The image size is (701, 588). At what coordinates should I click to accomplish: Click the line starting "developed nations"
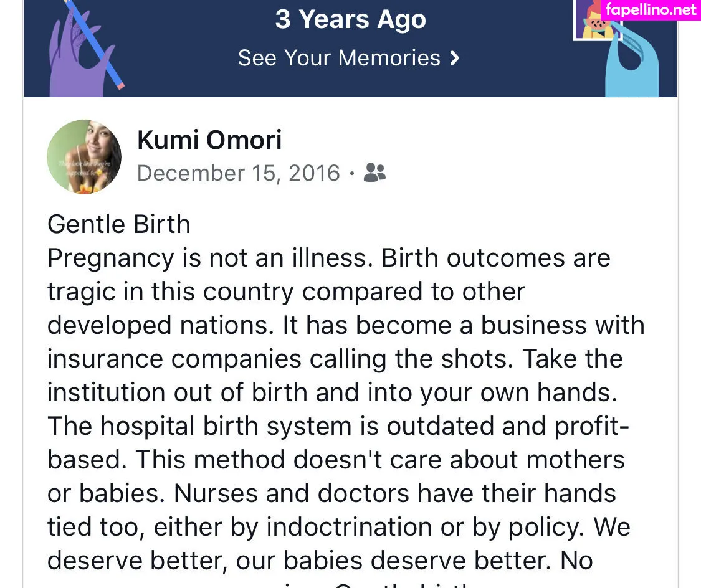(346, 325)
